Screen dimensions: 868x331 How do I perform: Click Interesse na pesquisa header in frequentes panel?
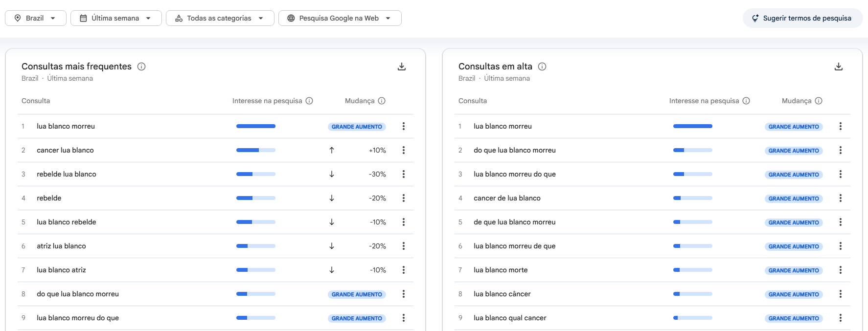click(x=267, y=101)
